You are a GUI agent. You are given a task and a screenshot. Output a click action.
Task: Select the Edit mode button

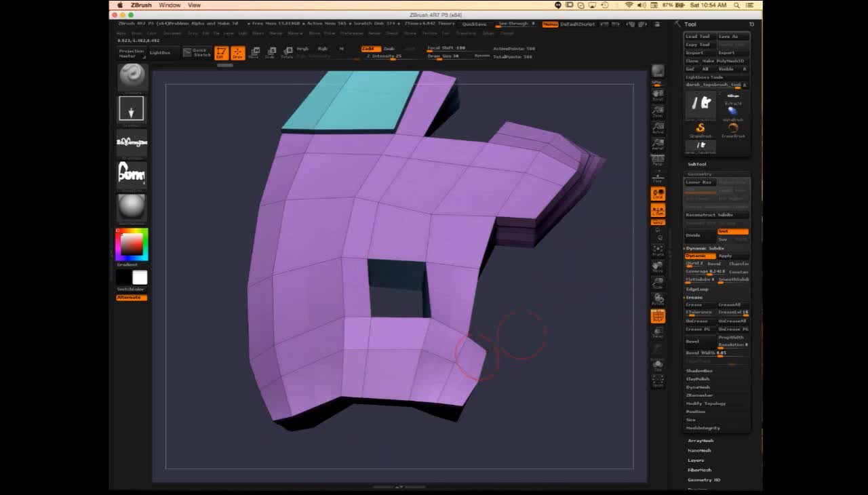(221, 53)
